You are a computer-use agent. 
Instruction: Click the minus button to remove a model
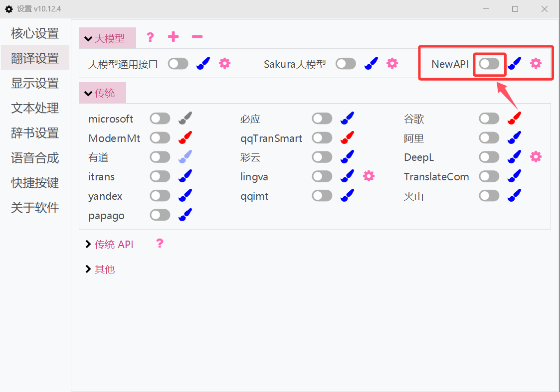(196, 36)
